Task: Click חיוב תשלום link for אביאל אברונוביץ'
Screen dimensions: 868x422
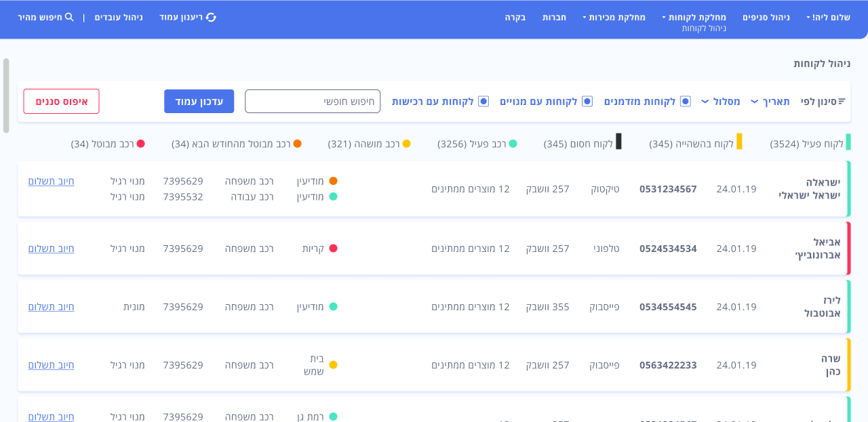Action: tap(52, 249)
